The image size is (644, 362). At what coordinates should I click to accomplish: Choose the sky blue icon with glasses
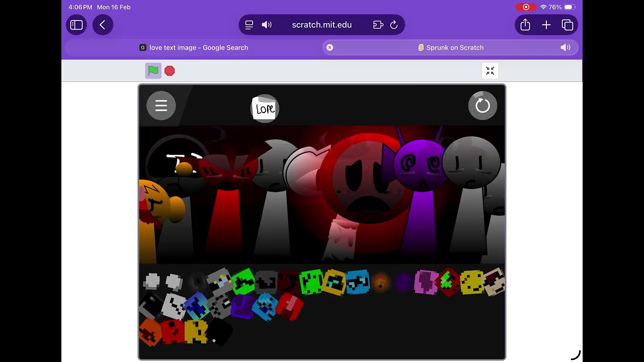pos(358,282)
